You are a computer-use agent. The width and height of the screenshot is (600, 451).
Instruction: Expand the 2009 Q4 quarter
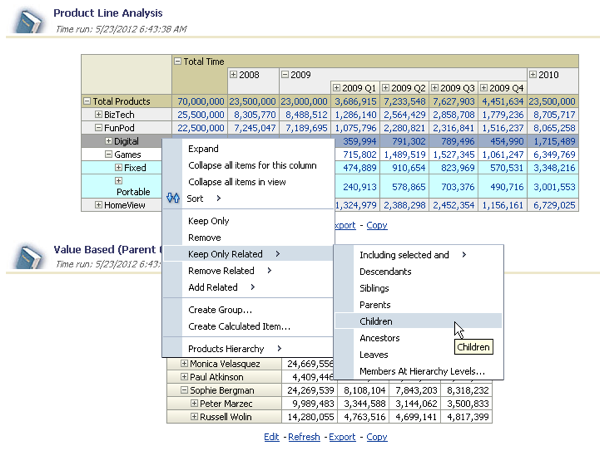point(484,88)
